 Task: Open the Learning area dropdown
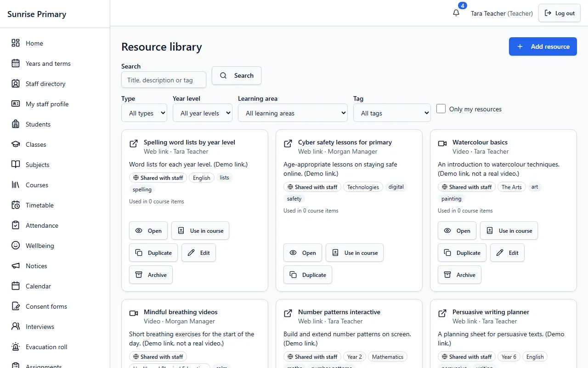click(x=293, y=113)
